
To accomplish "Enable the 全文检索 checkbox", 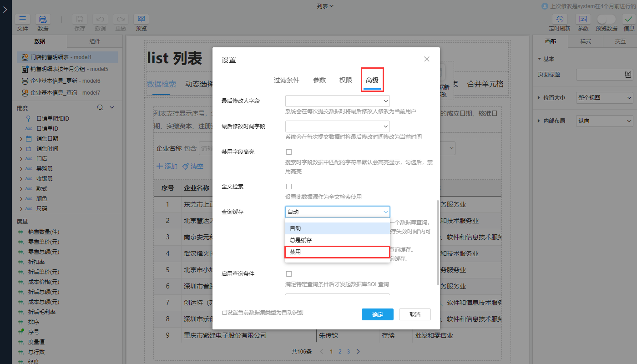I will pyautogui.click(x=288, y=186).
